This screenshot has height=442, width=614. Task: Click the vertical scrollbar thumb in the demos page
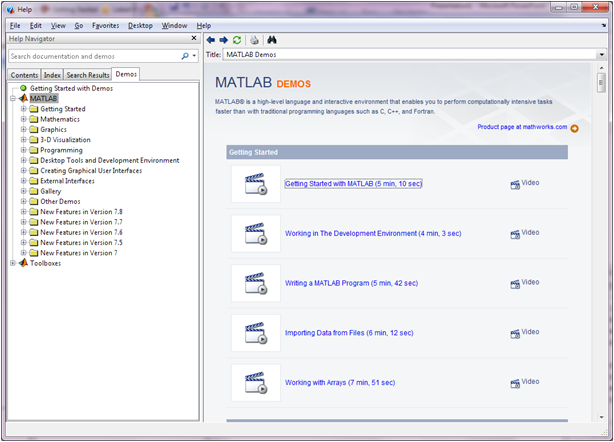point(601,83)
